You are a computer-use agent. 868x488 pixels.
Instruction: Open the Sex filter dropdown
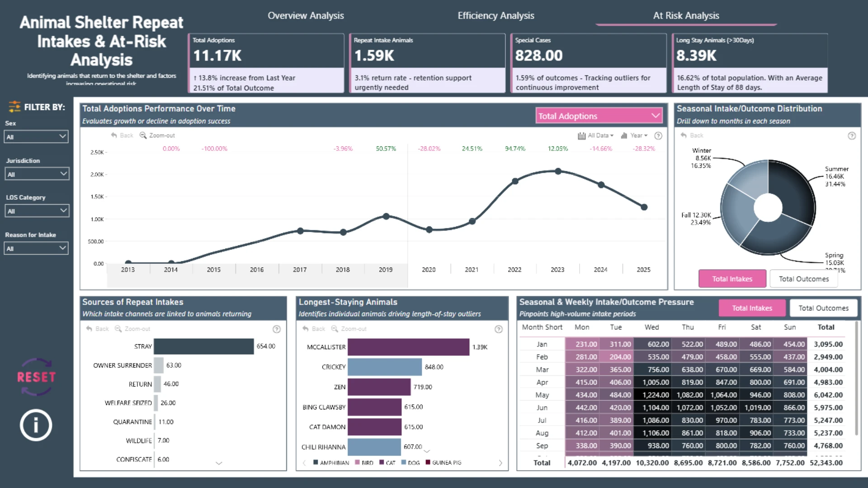tap(36, 136)
